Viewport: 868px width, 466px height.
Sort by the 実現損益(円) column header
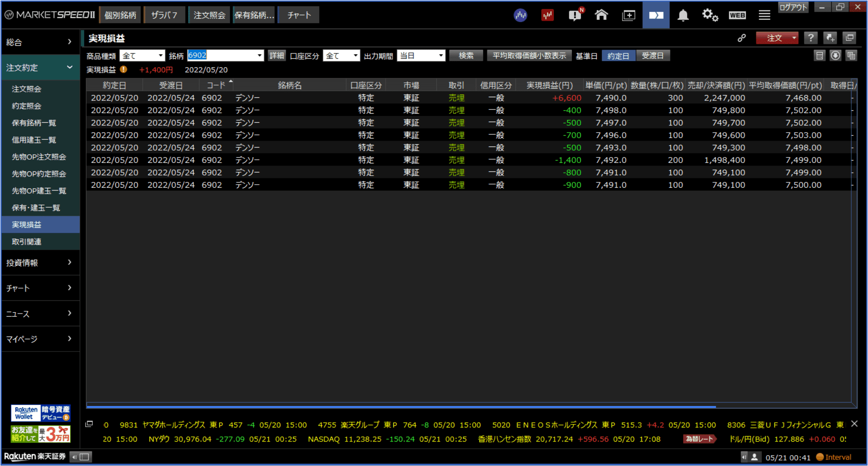[549, 85]
